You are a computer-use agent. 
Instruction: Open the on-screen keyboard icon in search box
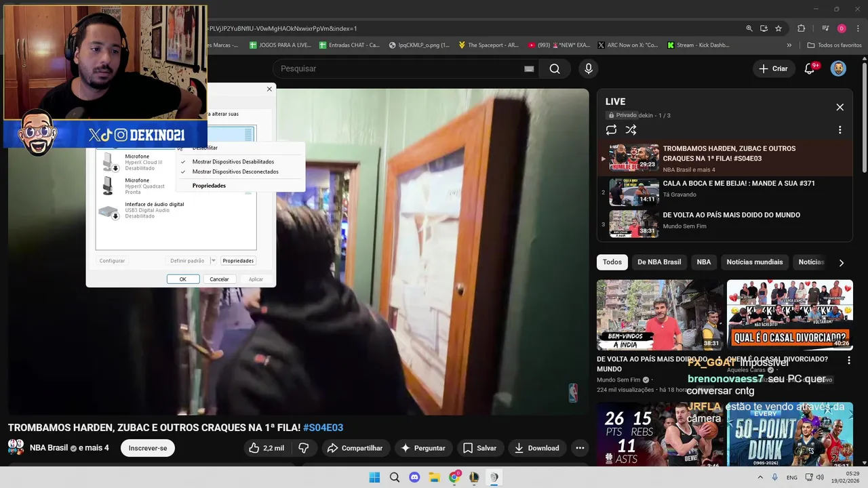[529, 68]
